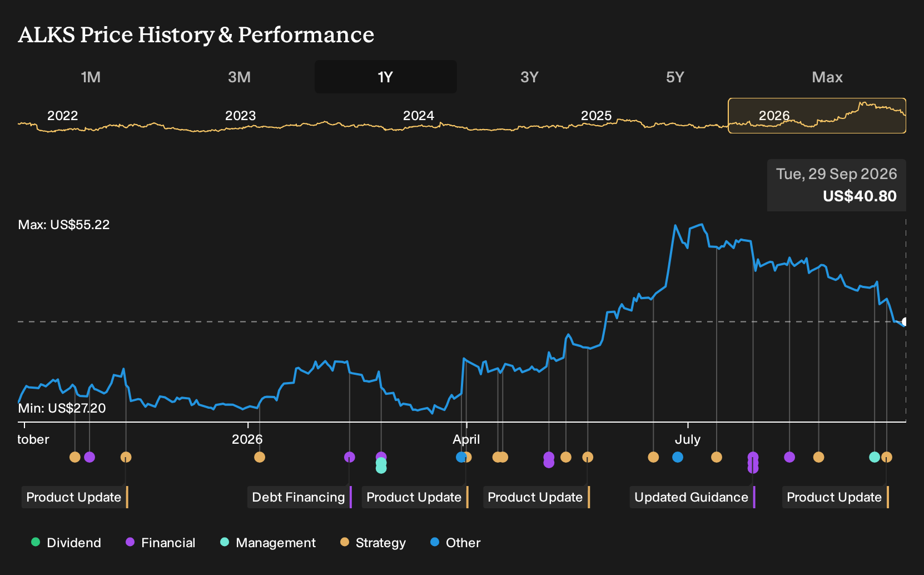
Task: Open the leftmost Product Update label near October
Action: click(x=75, y=497)
